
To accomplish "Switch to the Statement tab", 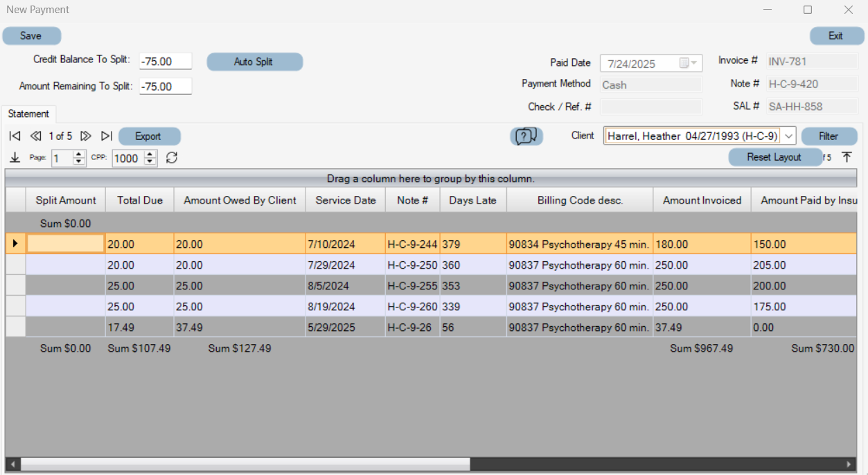I will (x=28, y=114).
